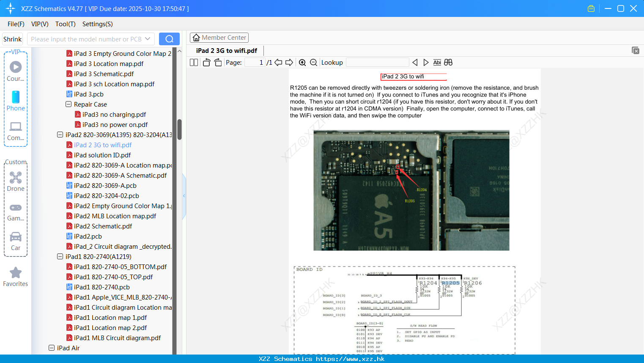Open the Tool(T) menu
Viewport: 644px width, 363px height.
point(66,24)
